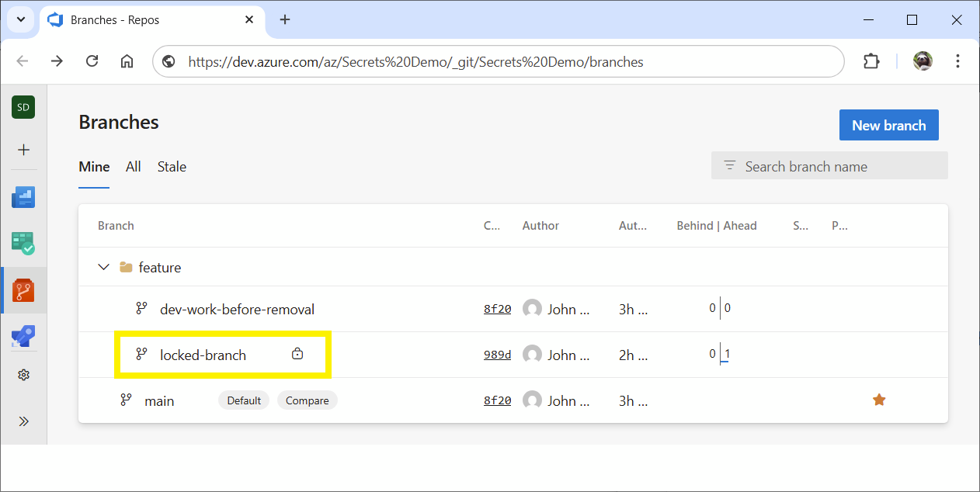This screenshot has width=980, height=492.
Task: Click the Branches page heading
Action: (x=119, y=123)
